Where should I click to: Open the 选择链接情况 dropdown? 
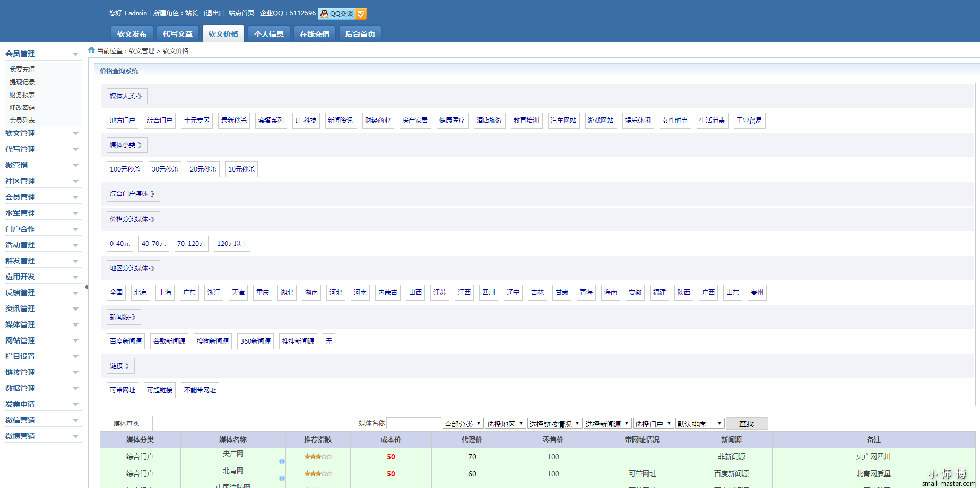555,424
